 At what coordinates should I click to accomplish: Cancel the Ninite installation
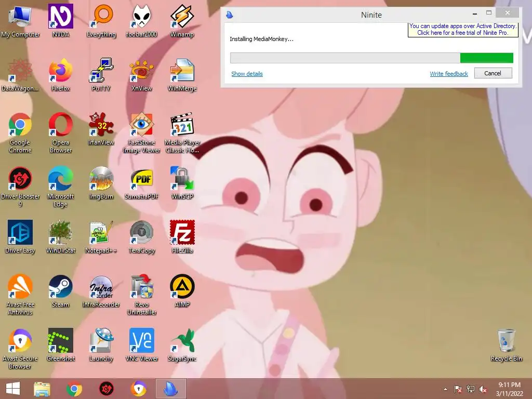pos(493,73)
